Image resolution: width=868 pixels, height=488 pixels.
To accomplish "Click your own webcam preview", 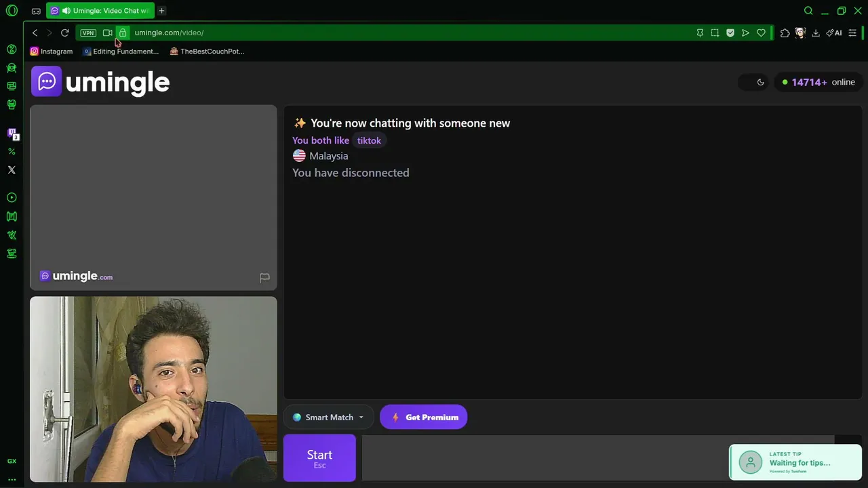I will click(153, 389).
